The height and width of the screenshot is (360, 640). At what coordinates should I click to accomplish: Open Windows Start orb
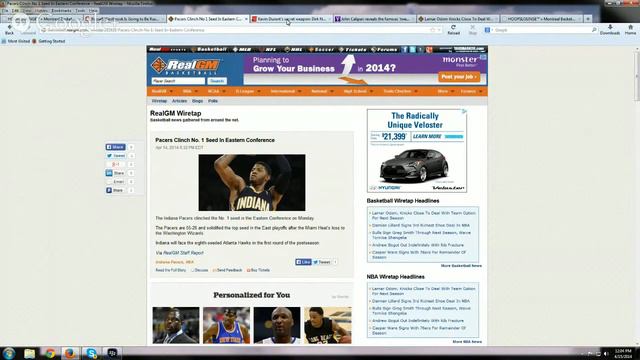(x=9, y=353)
